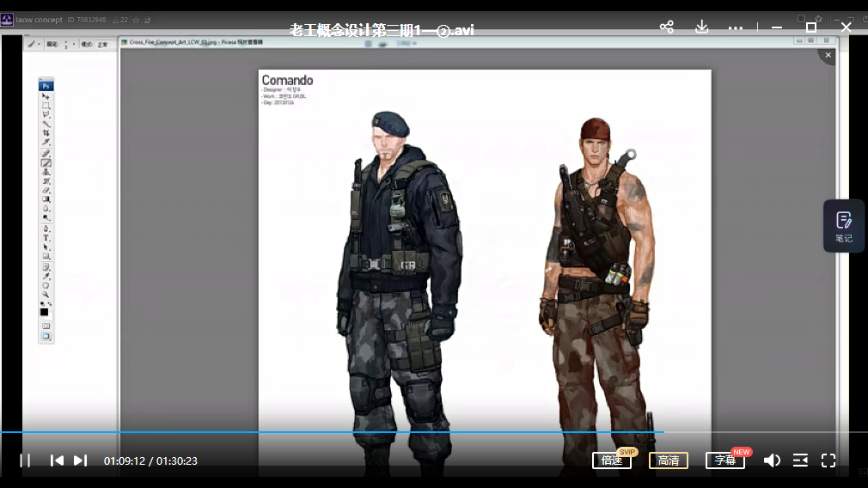Viewport: 868px width, 488px height.
Task: Select the Brush tool in toolbox
Action: pos(46,162)
